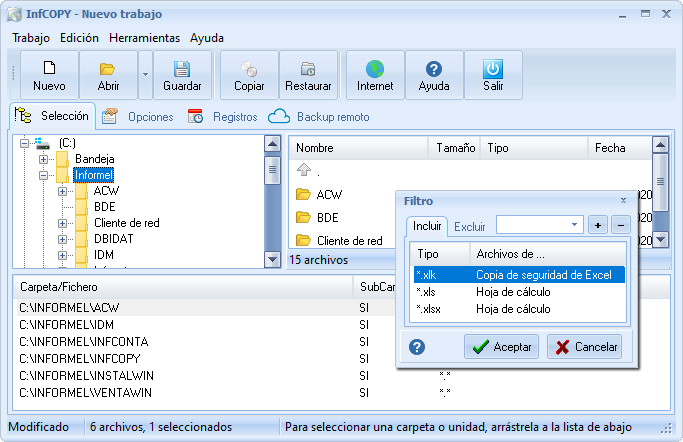Click the Filtro dialog help icon
Screen dimensions: 683x442
[417, 347]
